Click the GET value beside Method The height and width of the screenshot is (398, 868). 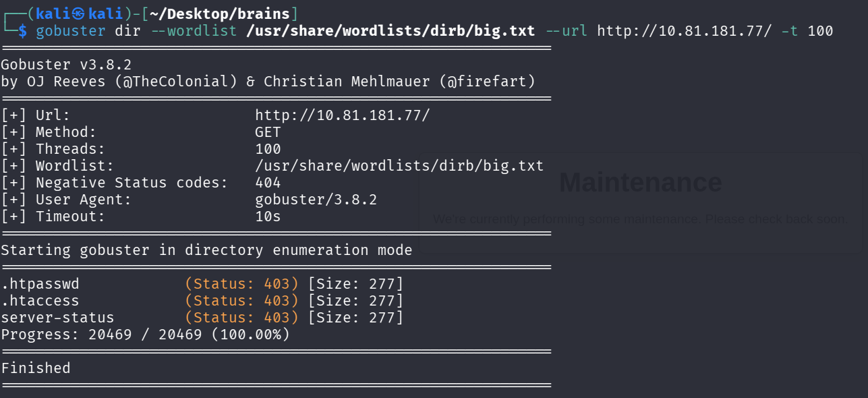point(268,132)
